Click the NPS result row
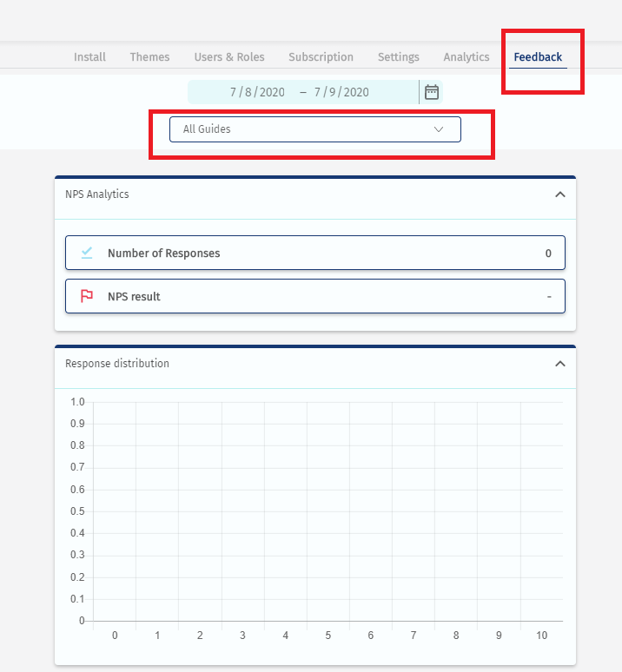This screenshot has width=622, height=672. tap(314, 296)
